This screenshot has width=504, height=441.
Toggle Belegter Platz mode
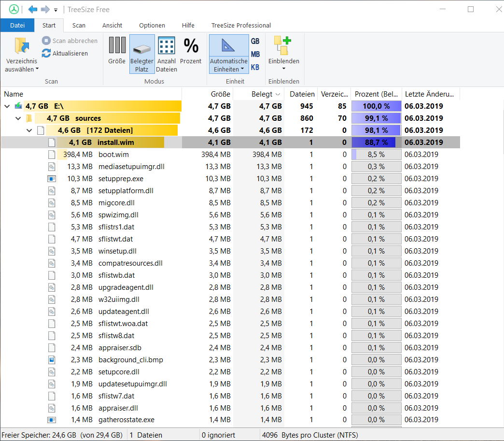[x=142, y=54]
